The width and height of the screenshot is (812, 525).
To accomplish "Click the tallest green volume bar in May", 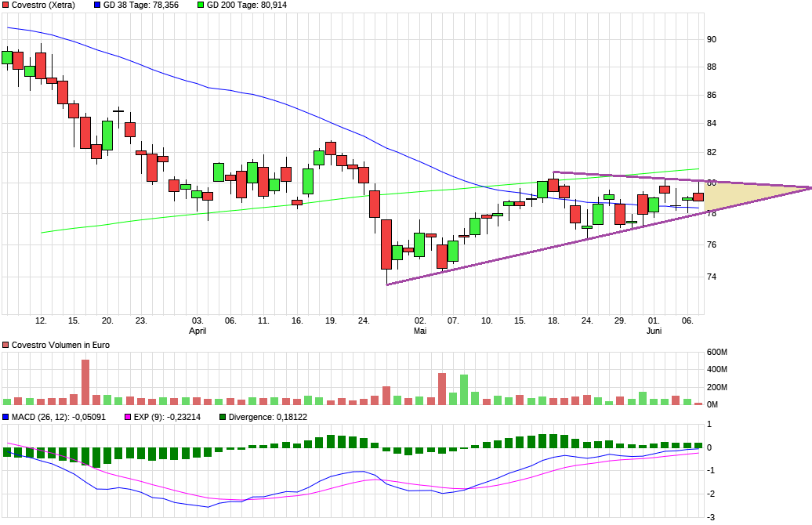I will tap(464, 389).
